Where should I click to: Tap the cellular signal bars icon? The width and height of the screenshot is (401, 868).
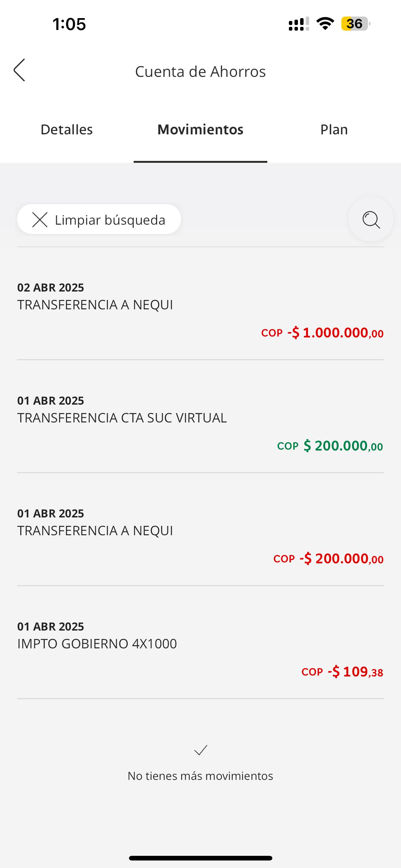(298, 24)
